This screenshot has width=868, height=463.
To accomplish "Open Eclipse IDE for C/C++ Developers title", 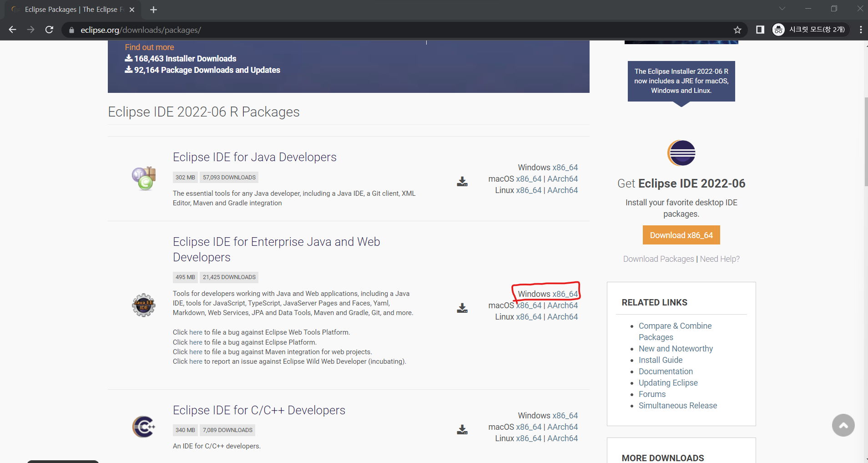I will point(259,410).
